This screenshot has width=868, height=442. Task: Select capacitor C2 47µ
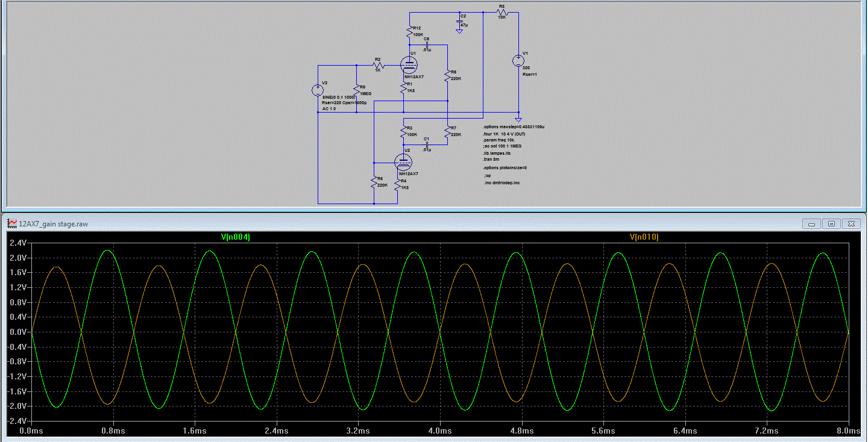tap(459, 22)
